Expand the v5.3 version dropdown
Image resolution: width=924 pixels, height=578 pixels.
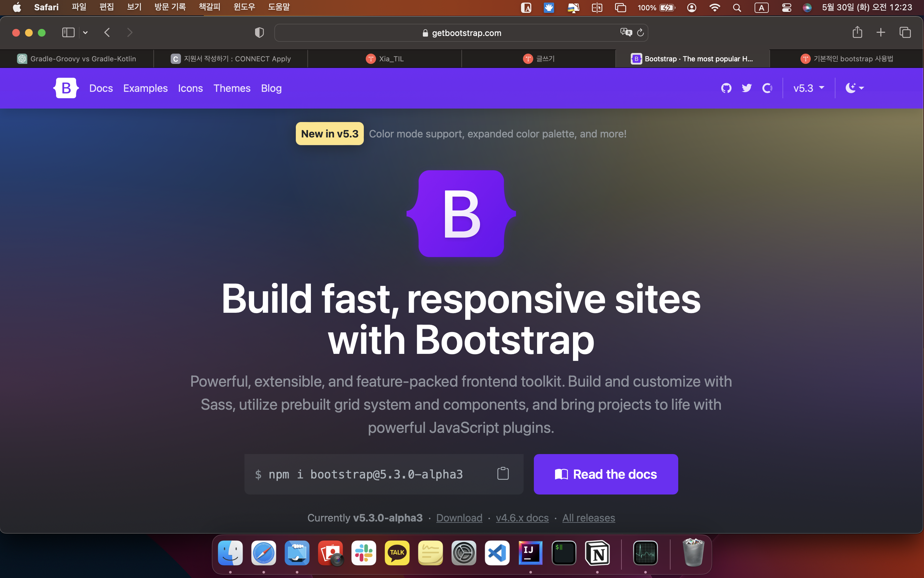[809, 88]
